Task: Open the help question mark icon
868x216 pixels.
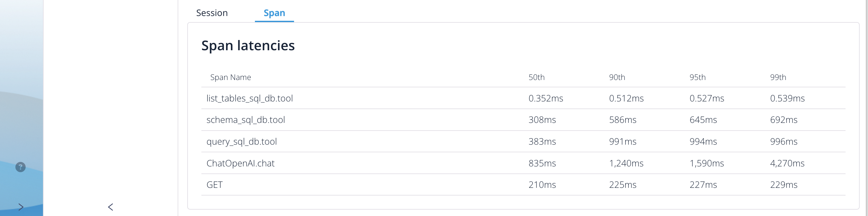Action: pyautogui.click(x=21, y=167)
